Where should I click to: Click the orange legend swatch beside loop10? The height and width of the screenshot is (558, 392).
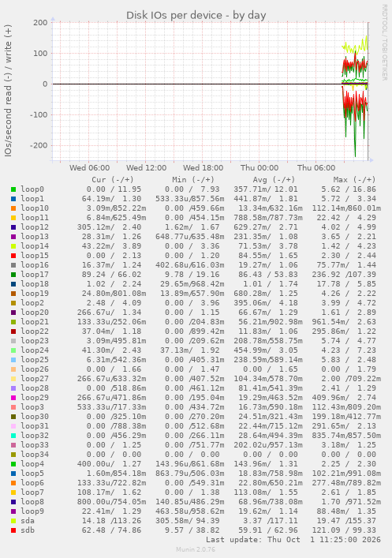click(13, 208)
